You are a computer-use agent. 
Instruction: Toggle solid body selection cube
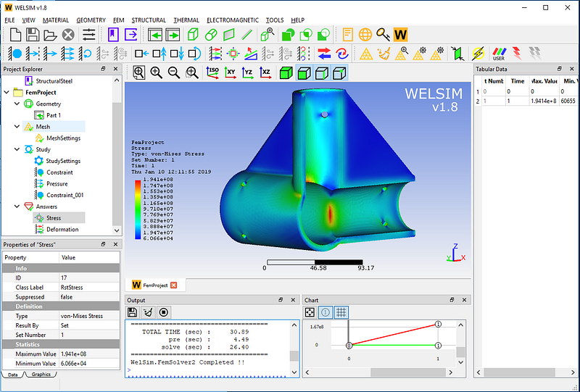pyautogui.click(x=286, y=73)
